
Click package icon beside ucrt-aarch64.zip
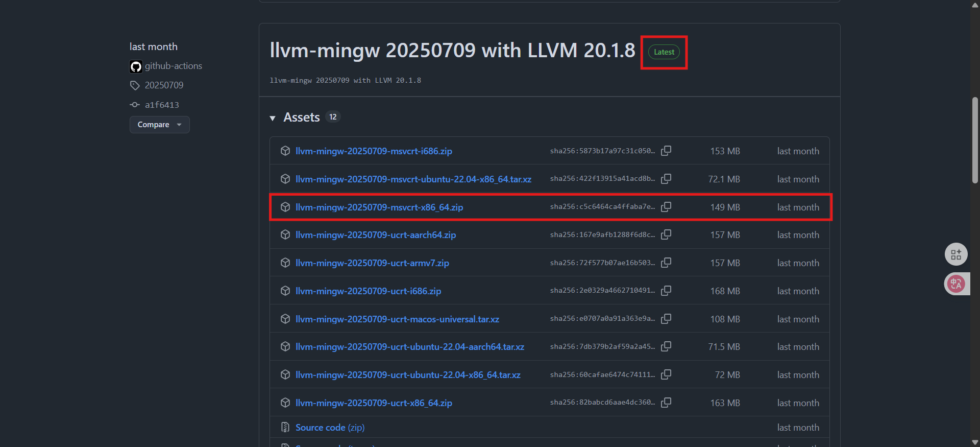point(285,234)
